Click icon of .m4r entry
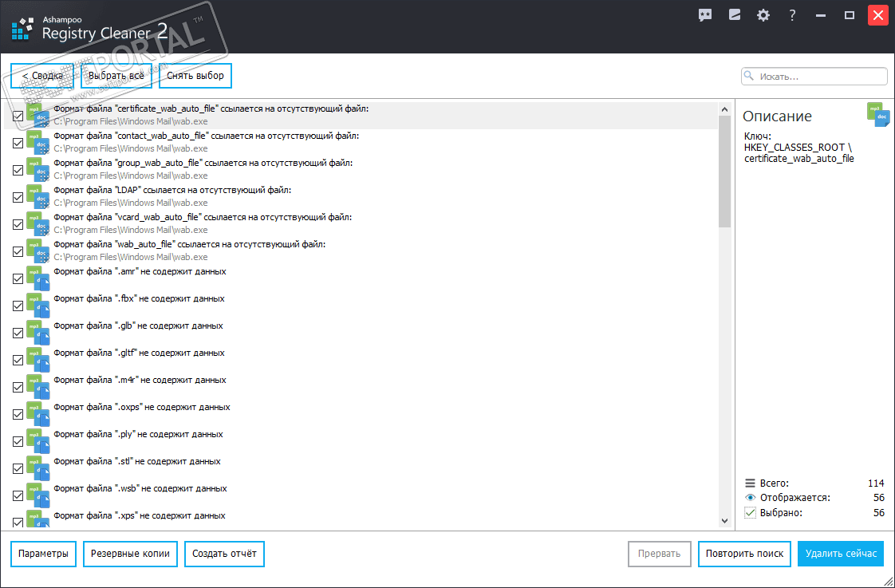 point(38,386)
